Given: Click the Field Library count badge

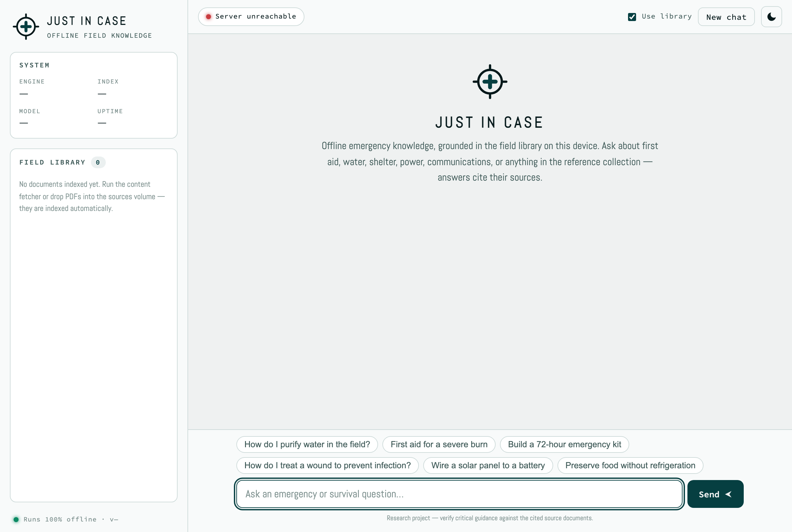Looking at the screenshot, I should point(98,162).
